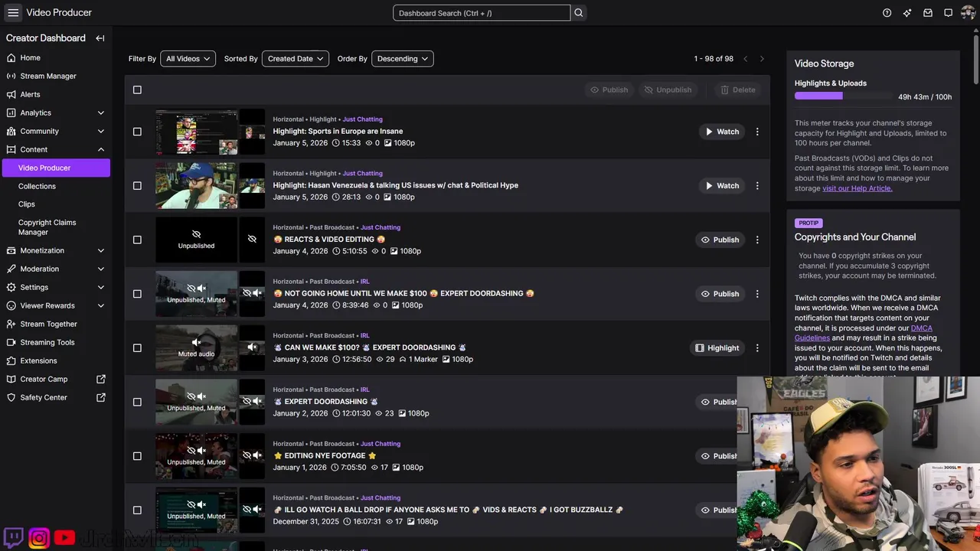
Task: Click the Stream Manager sidebar icon
Action: [x=11, y=76]
